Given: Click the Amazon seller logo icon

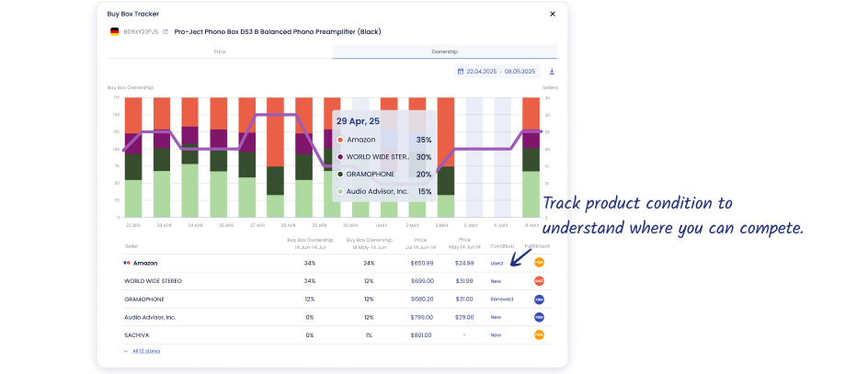Looking at the screenshot, I should pos(127,264).
